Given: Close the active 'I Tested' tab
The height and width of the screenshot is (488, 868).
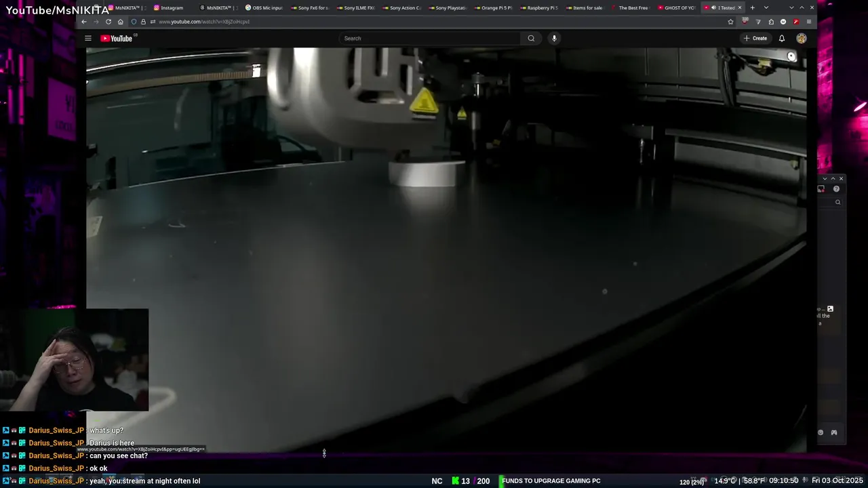Looking at the screenshot, I should [740, 7].
